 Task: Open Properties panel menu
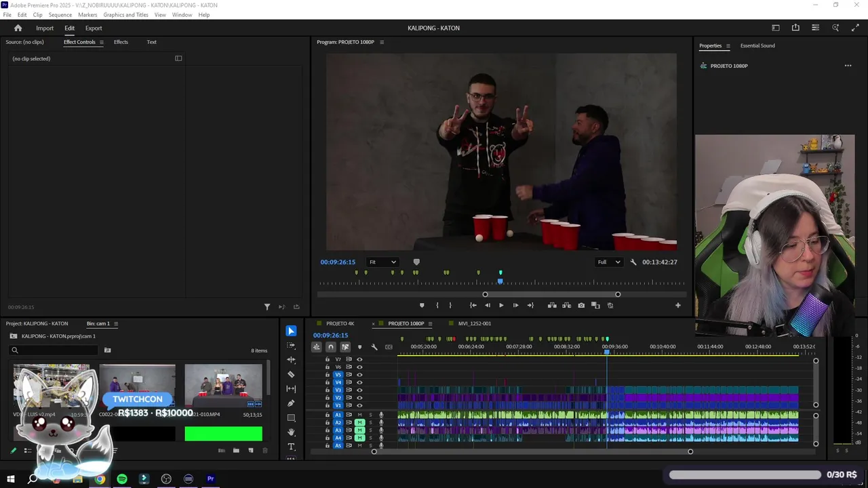(728, 45)
